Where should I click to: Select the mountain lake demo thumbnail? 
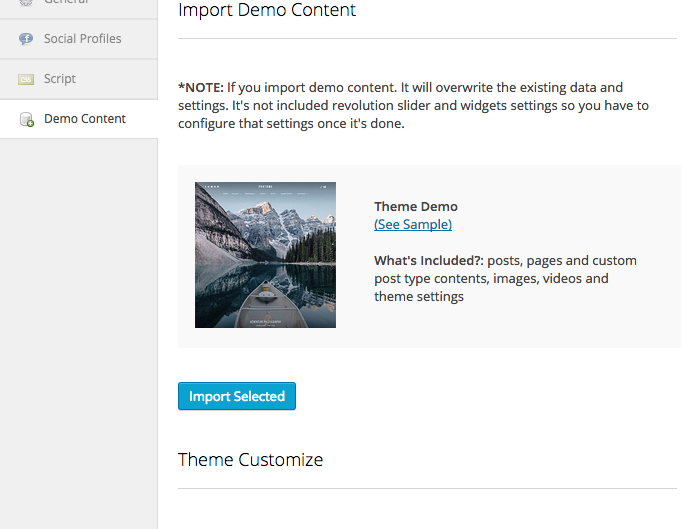(266, 255)
